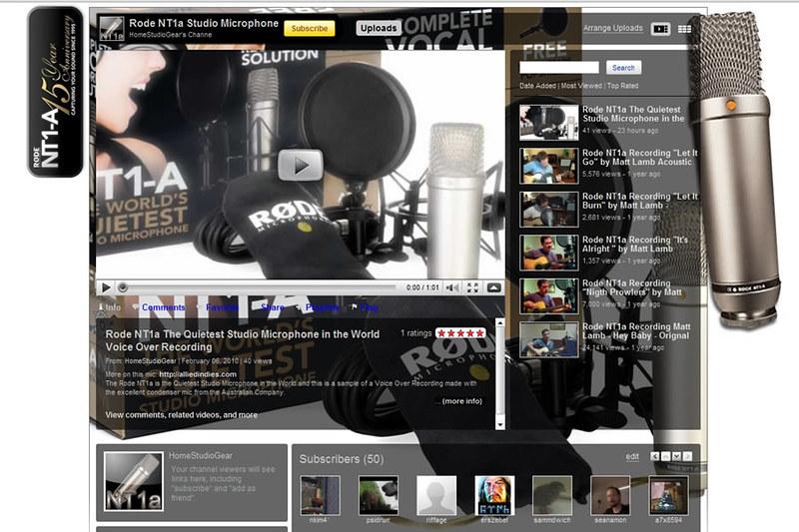799x532 pixels.
Task: Open subscriber sammdwich's avatar
Action: [552, 496]
